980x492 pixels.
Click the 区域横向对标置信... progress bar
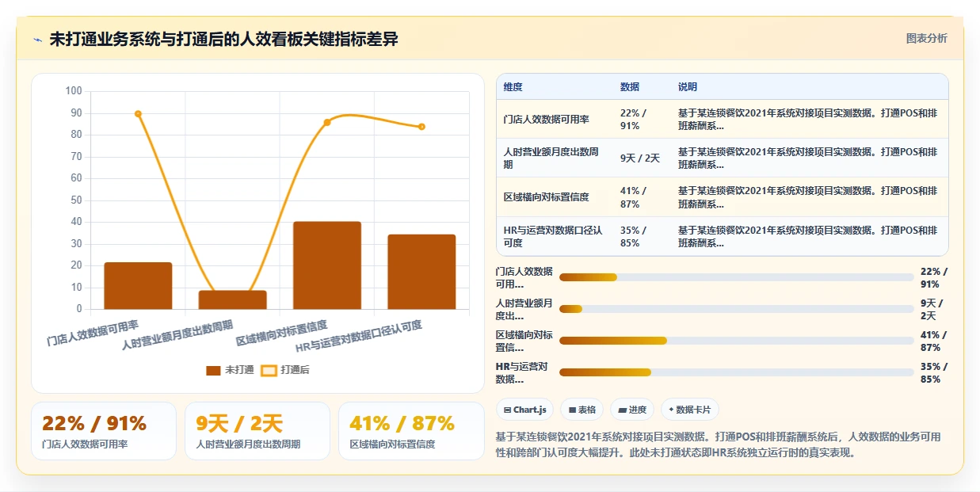737,341
